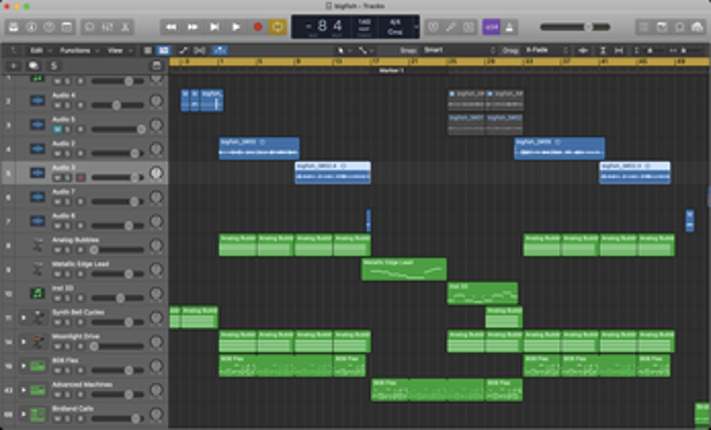Select the Metallic Edge Lead region
Screen dimensions: 711x430
click(x=403, y=269)
